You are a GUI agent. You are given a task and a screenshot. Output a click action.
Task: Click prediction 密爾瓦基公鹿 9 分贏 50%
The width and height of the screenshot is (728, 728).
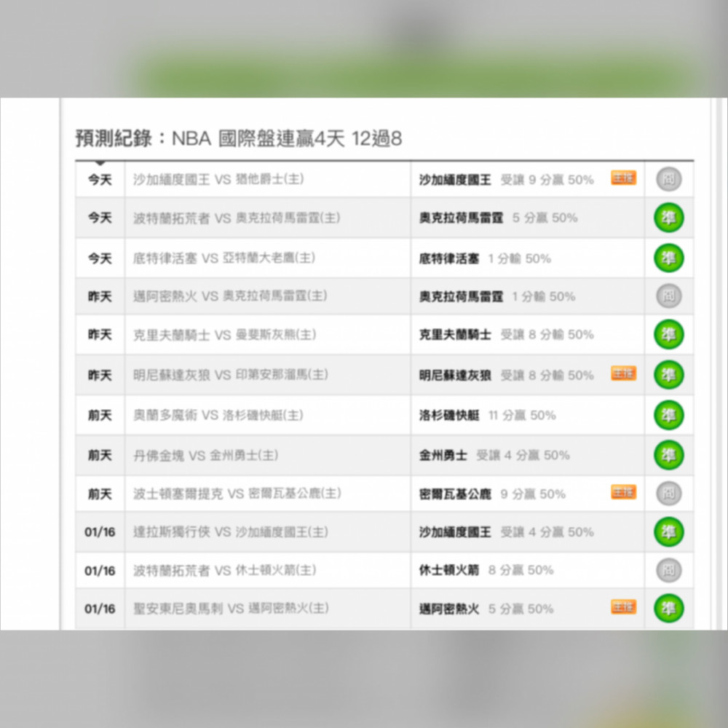[x=493, y=494]
